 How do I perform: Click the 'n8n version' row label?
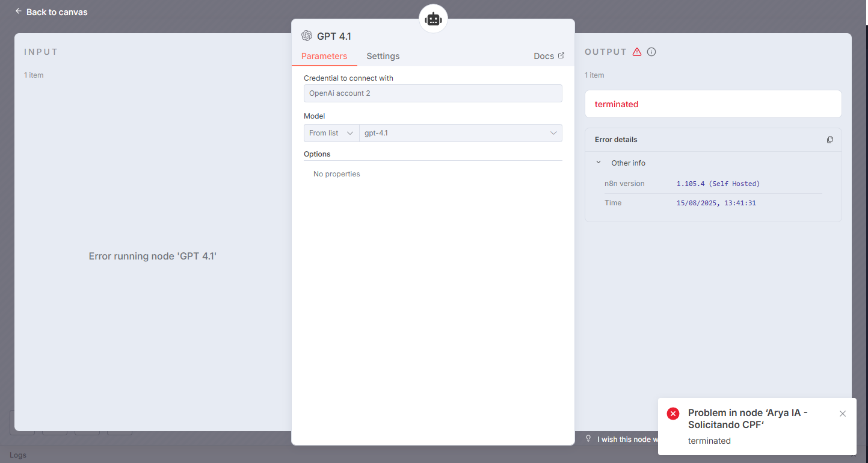pyautogui.click(x=624, y=184)
